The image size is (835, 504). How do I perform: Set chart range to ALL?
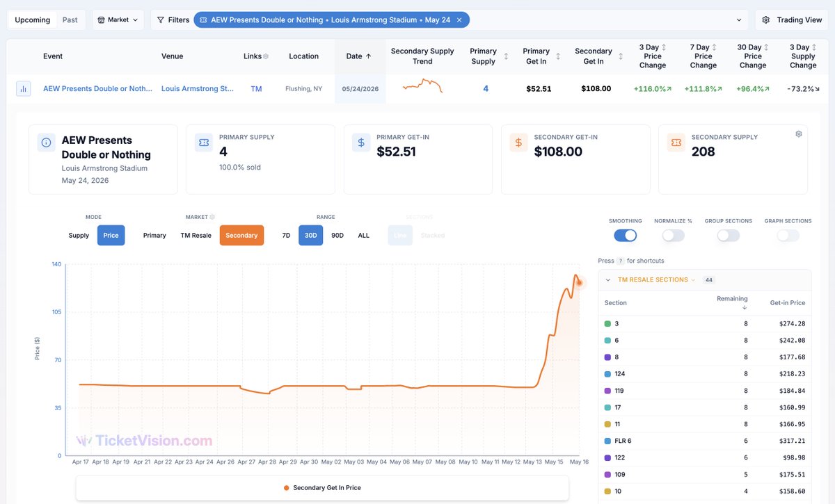point(364,236)
